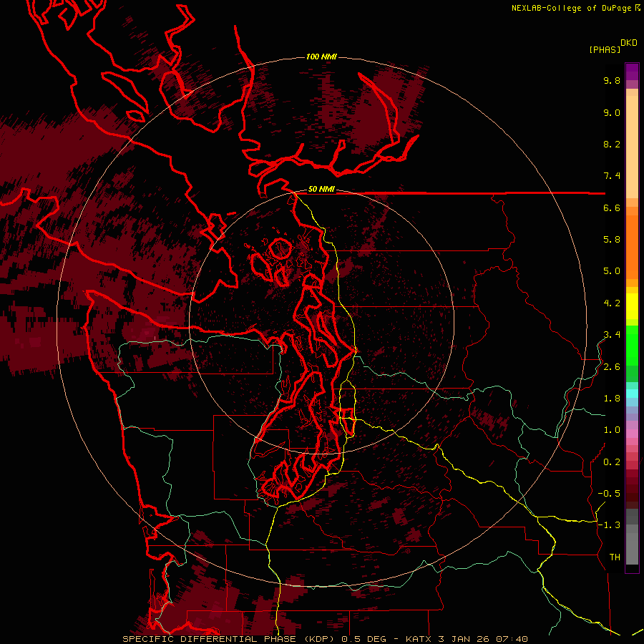Click the 9.0 value on the scale

click(x=612, y=112)
